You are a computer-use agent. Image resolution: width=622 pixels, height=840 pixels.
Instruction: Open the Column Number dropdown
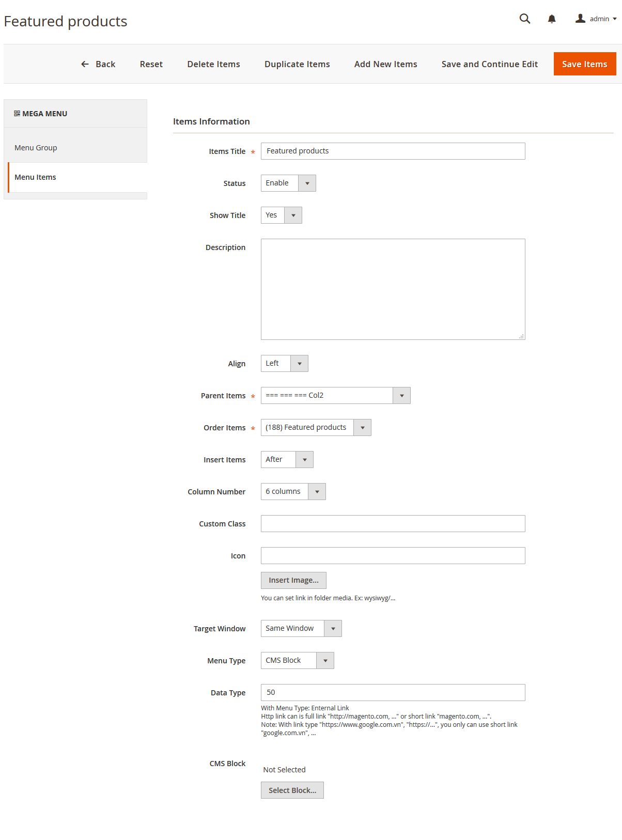293,492
